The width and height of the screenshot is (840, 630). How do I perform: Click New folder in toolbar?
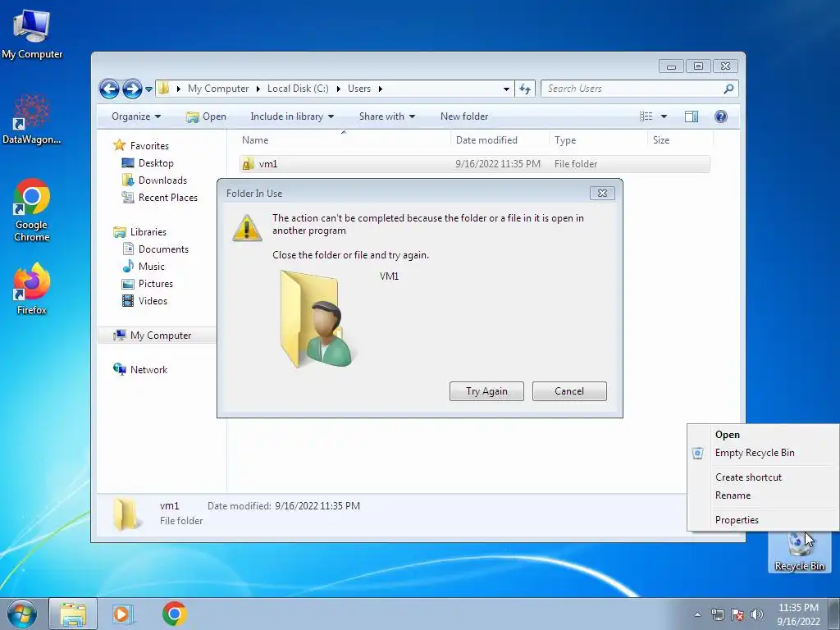click(464, 116)
